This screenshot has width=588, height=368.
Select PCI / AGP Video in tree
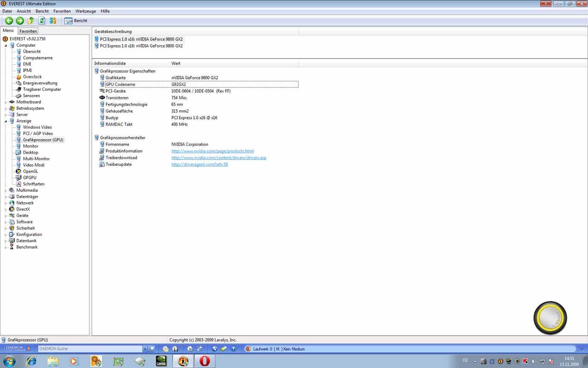pos(38,134)
